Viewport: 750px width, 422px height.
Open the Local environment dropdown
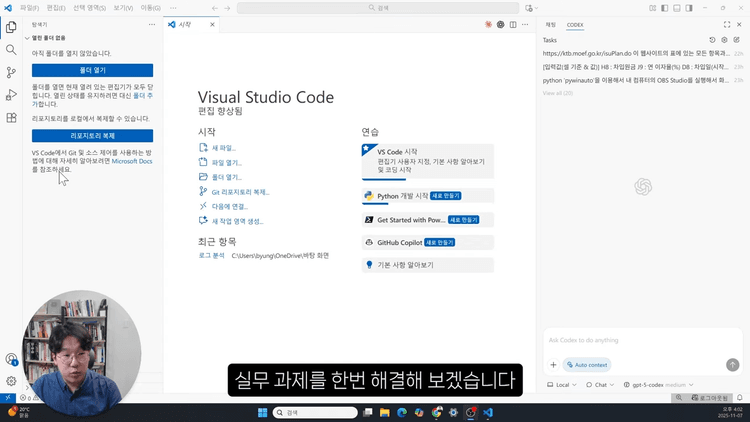coord(562,384)
